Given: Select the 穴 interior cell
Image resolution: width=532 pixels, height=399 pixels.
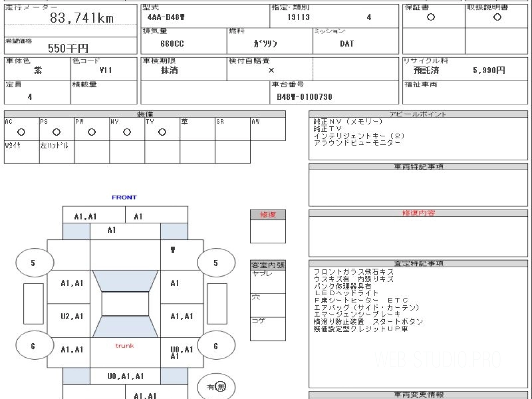Looking at the screenshot, I should 268,305.
